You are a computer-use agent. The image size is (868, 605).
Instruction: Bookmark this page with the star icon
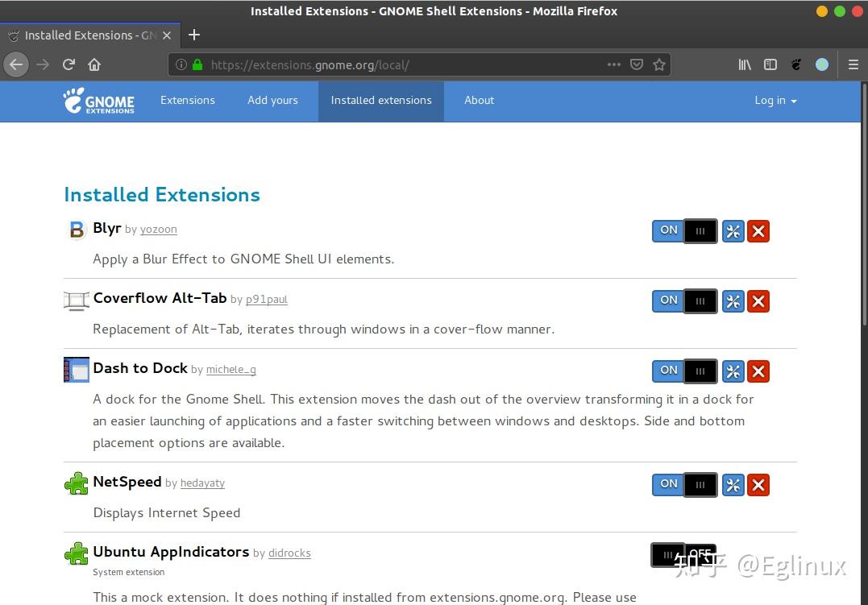click(x=659, y=64)
